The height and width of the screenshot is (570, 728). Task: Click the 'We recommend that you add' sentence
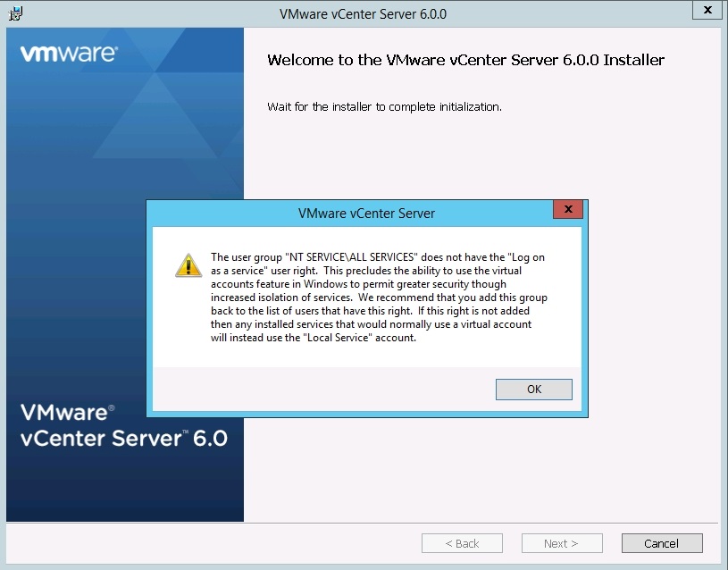tap(469, 298)
